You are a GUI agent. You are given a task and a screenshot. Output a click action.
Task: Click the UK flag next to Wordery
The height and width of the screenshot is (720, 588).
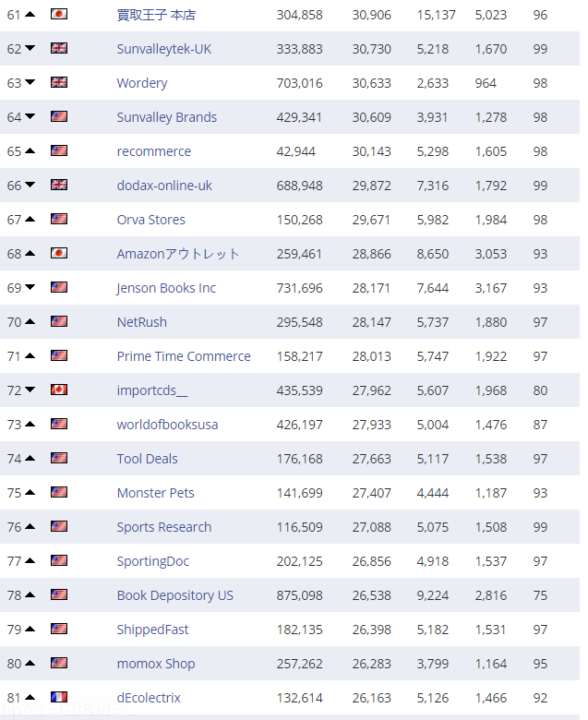[59, 83]
